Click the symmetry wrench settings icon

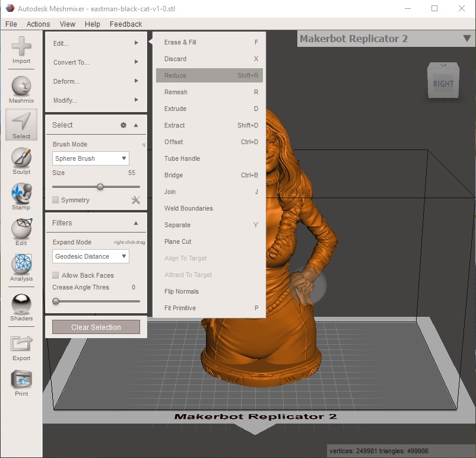pos(136,200)
